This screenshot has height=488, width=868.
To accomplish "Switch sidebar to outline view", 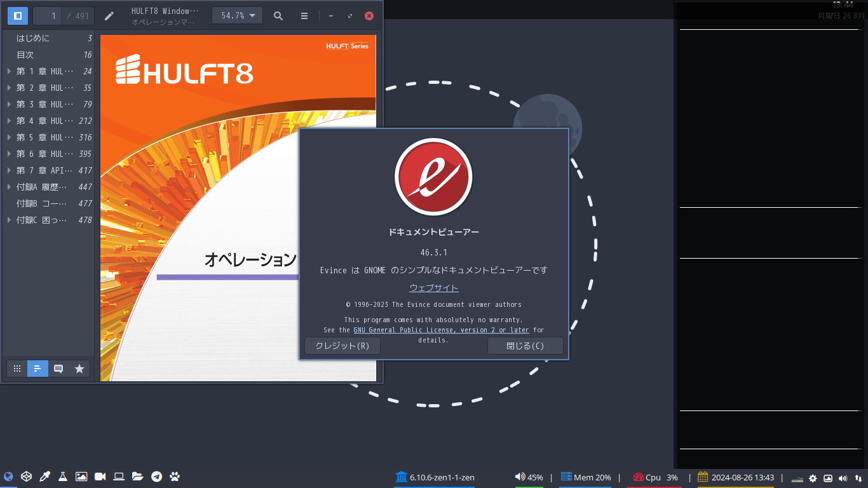I will tap(37, 369).
